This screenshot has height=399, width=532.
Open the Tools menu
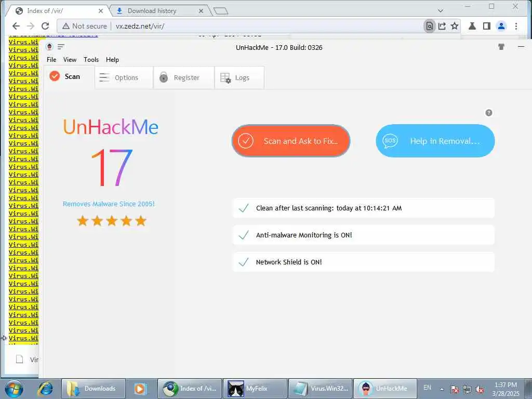coord(91,60)
